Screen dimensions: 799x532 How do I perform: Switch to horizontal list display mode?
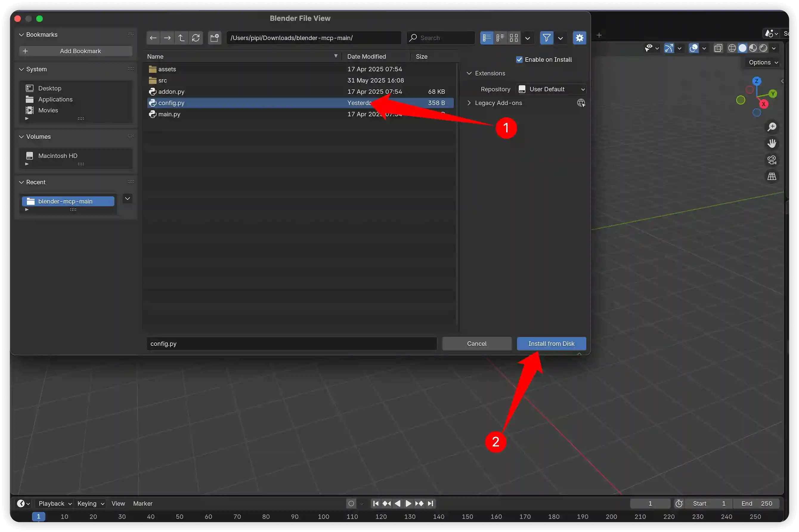pos(500,38)
